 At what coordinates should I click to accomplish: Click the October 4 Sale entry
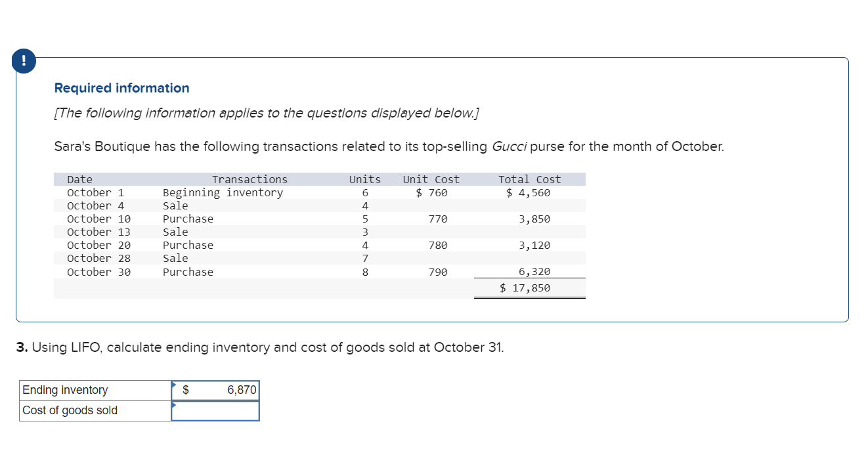click(x=177, y=205)
